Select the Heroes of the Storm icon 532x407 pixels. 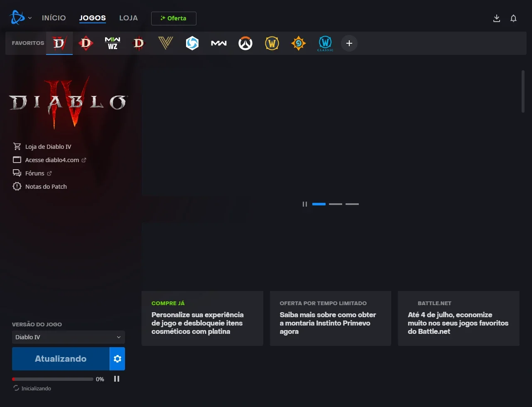[192, 43]
